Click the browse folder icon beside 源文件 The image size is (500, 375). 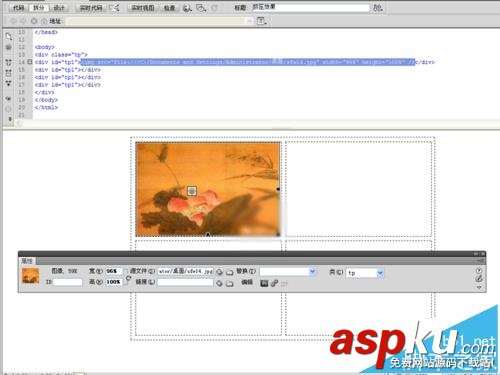pyautogui.click(x=230, y=272)
